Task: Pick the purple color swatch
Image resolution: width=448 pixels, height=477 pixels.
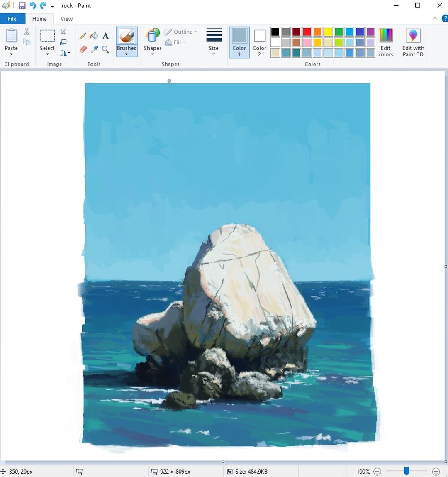Action: pos(370,32)
